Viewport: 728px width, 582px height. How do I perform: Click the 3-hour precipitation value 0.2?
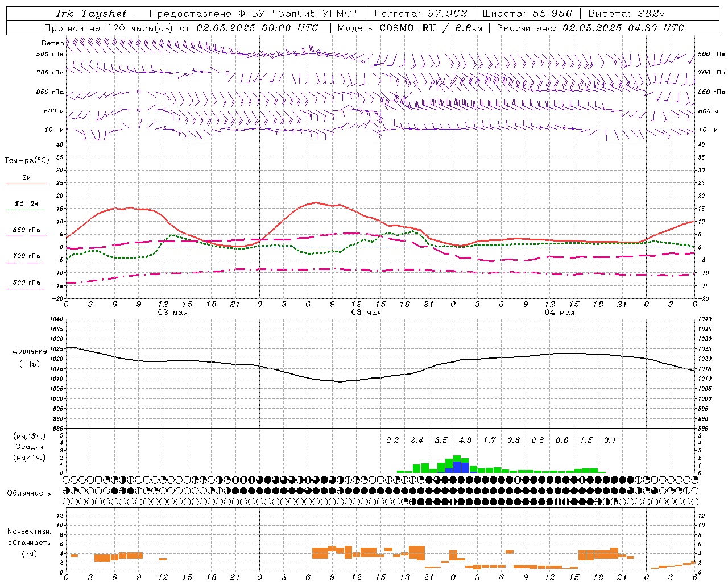coord(392,440)
